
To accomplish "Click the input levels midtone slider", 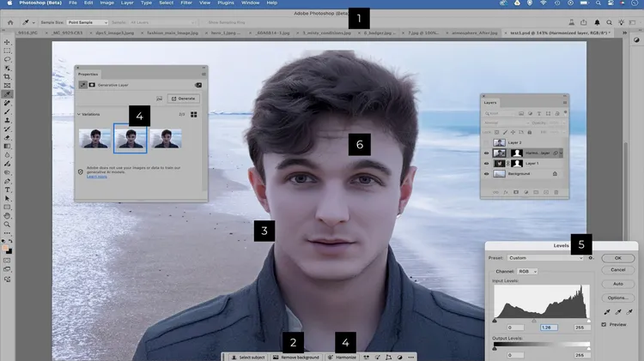I will [534, 321].
